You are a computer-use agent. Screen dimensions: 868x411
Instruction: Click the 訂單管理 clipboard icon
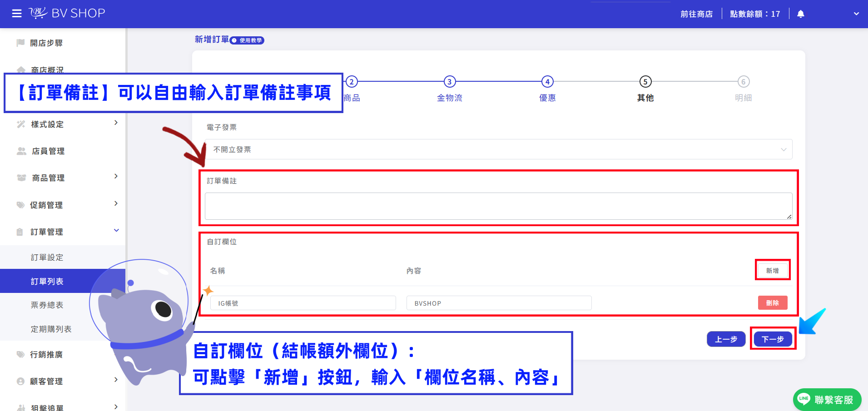point(20,232)
